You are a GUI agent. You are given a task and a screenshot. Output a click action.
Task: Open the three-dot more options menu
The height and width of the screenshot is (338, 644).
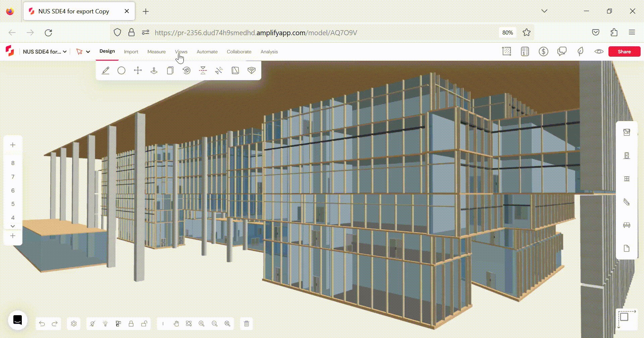(163, 324)
